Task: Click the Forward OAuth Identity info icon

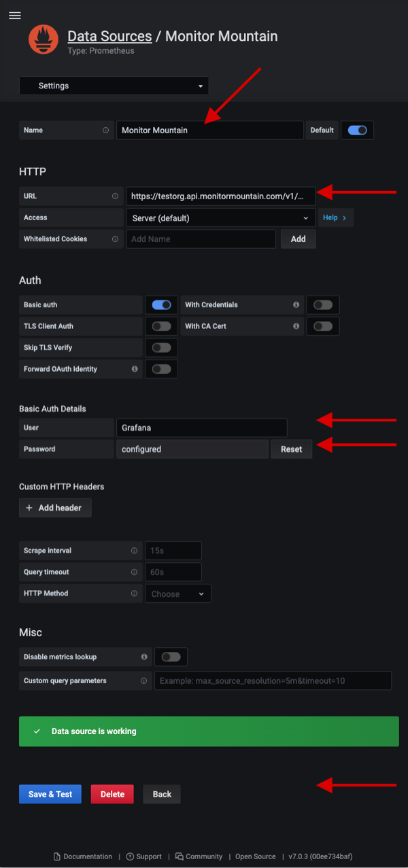Action: point(135,369)
